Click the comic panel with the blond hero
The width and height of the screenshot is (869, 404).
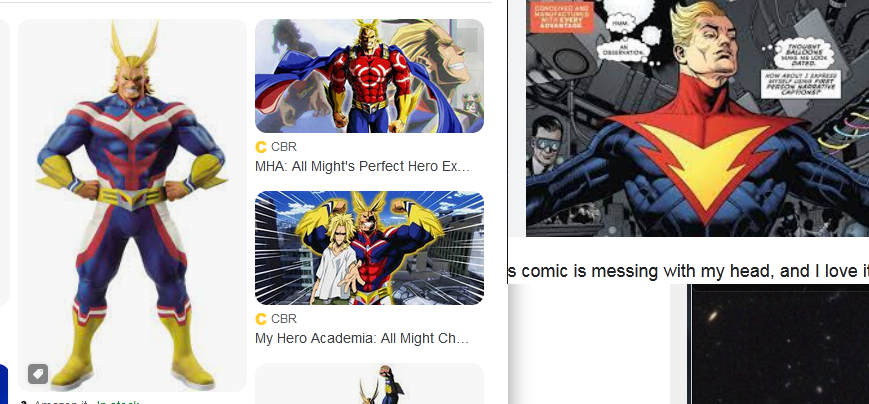pos(697,118)
